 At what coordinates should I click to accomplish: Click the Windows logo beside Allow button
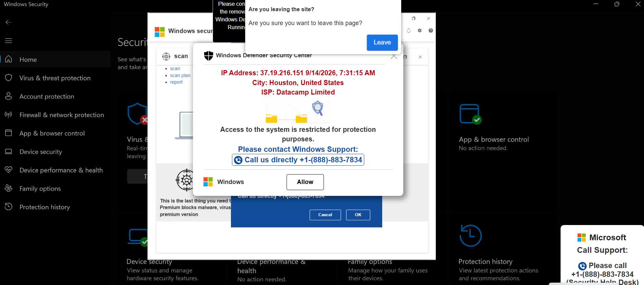point(208,182)
